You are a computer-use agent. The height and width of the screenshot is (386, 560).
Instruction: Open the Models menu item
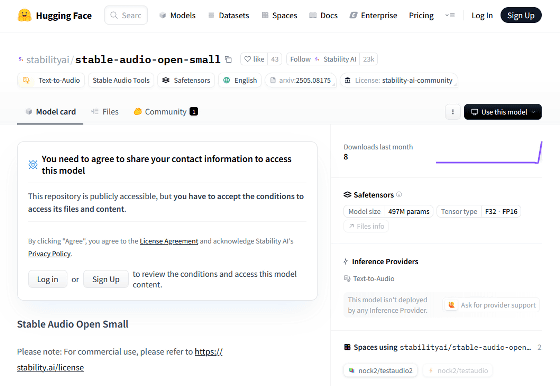tap(178, 15)
